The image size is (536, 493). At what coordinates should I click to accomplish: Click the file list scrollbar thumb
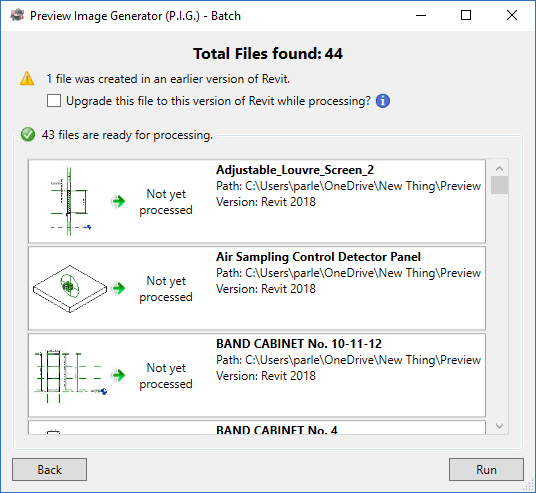(499, 185)
